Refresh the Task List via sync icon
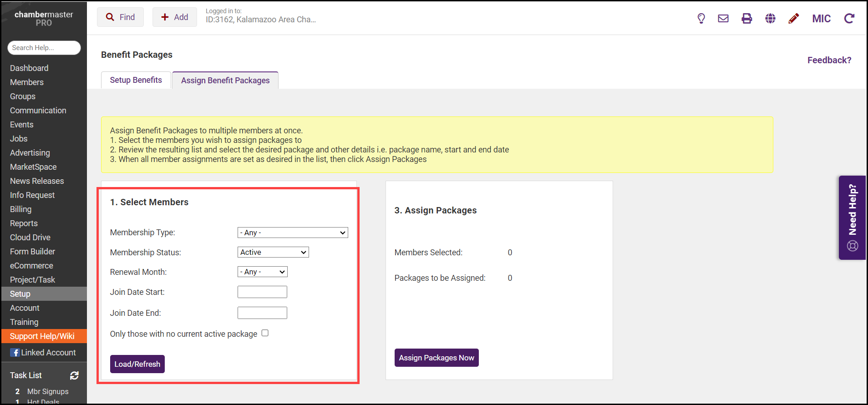The image size is (868, 405). 74,375
